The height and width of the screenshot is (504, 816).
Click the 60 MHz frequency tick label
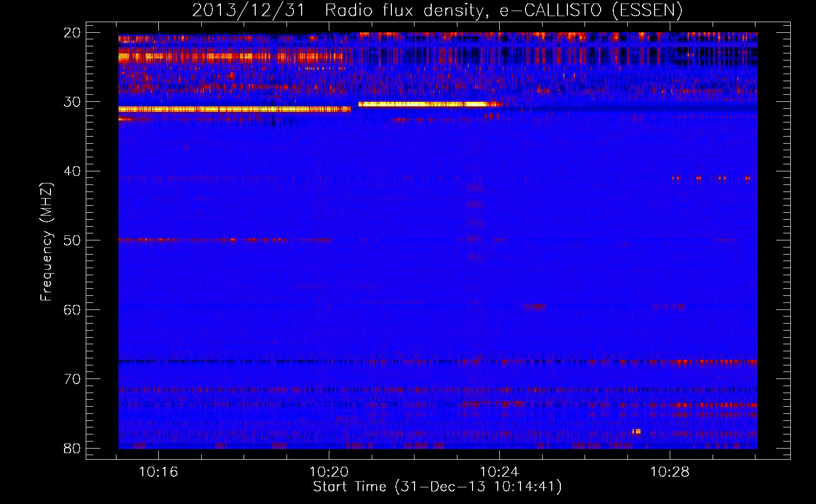click(72, 310)
